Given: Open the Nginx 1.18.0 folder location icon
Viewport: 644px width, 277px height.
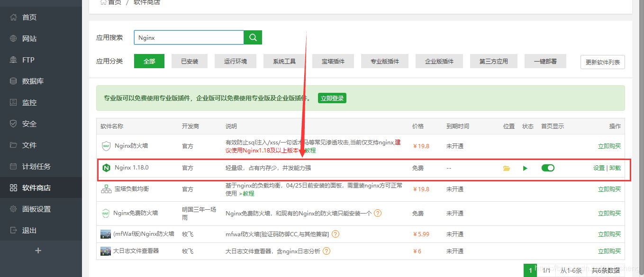Looking at the screenshot, I should click(507, 168).
